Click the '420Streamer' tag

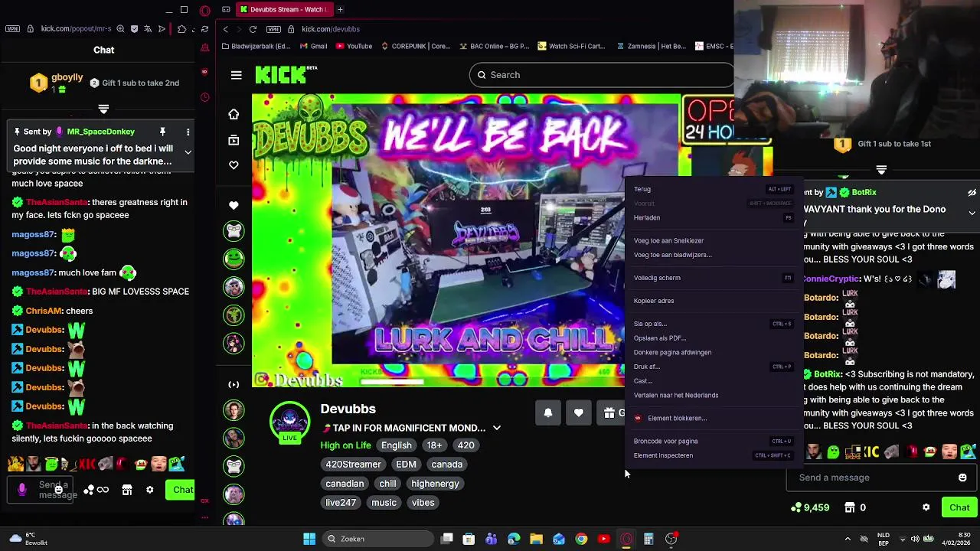point(353,465)
